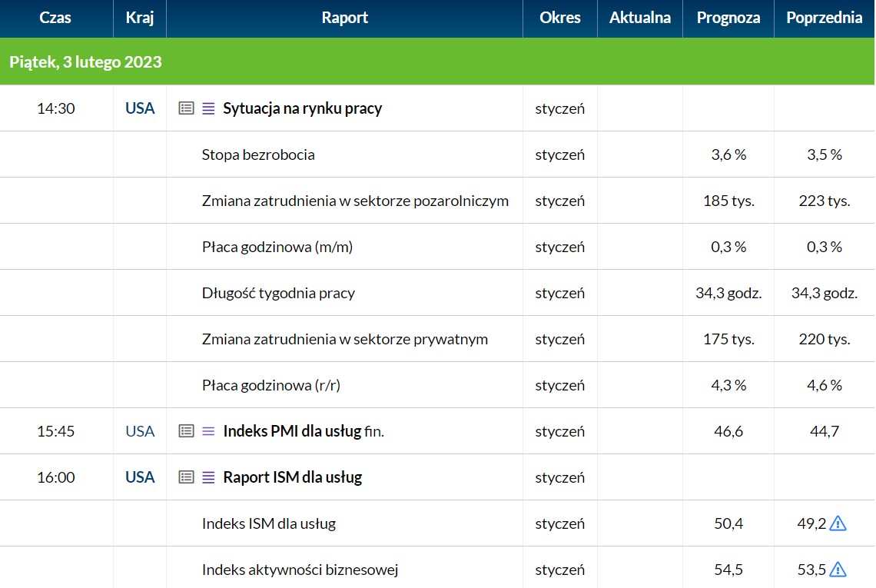Click the Kraj column header

tap(140, 18)
